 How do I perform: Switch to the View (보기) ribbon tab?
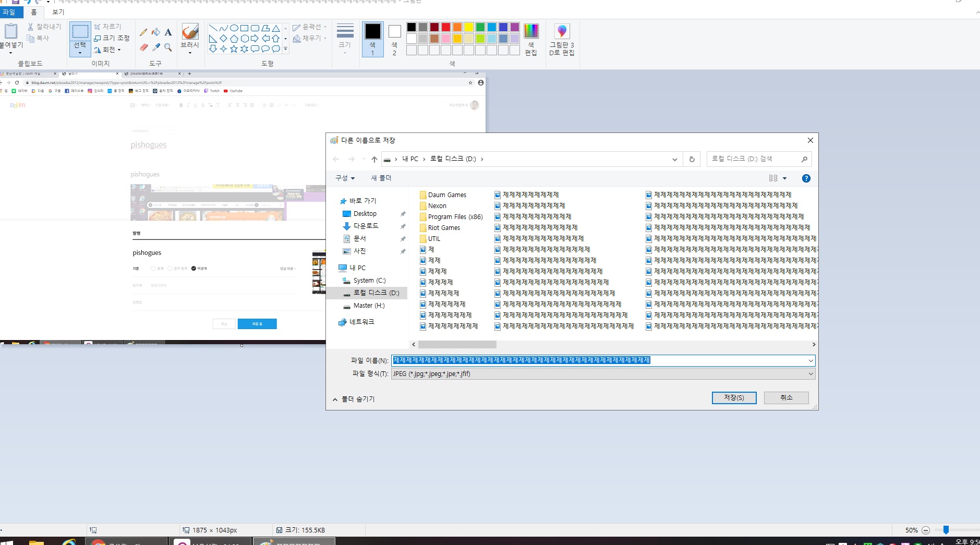pos(58,12)
